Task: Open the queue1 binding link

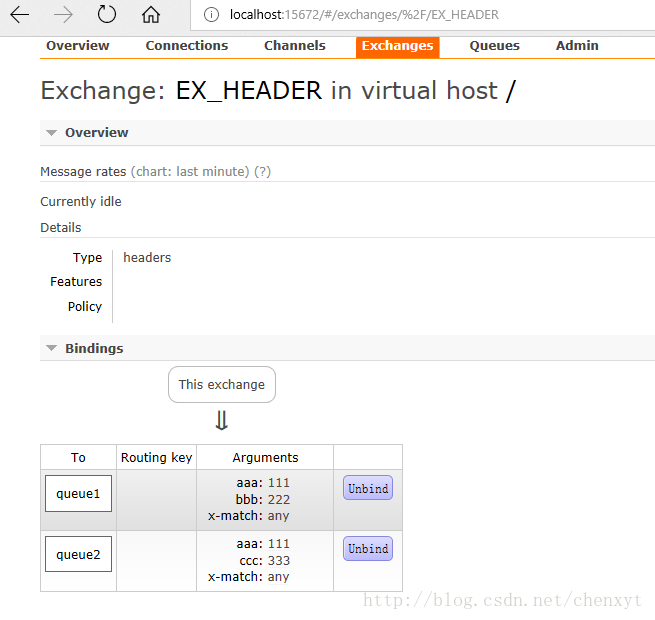Action: pyautogui.click(x=79, y=493)
